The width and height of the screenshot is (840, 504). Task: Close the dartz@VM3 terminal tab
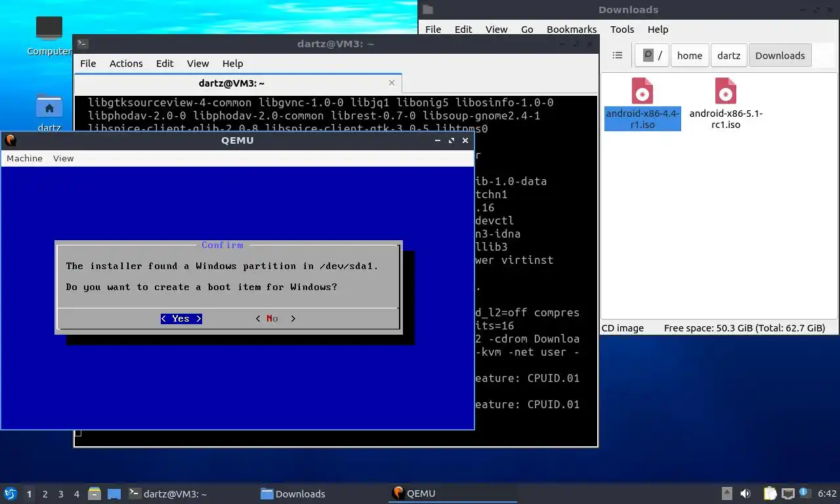(392, 83)
